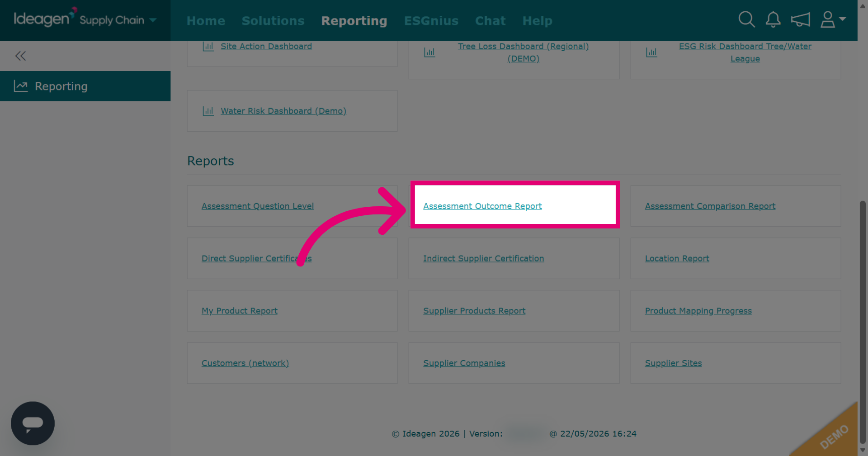The image size is (868, 456).
Task: Open the Chat menu
Action: (x=490, y=21)
